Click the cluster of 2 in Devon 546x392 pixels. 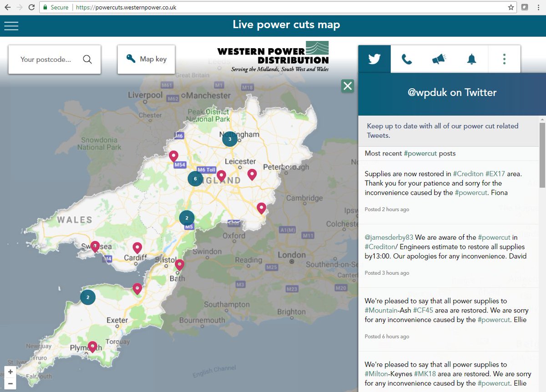point(88,297)
